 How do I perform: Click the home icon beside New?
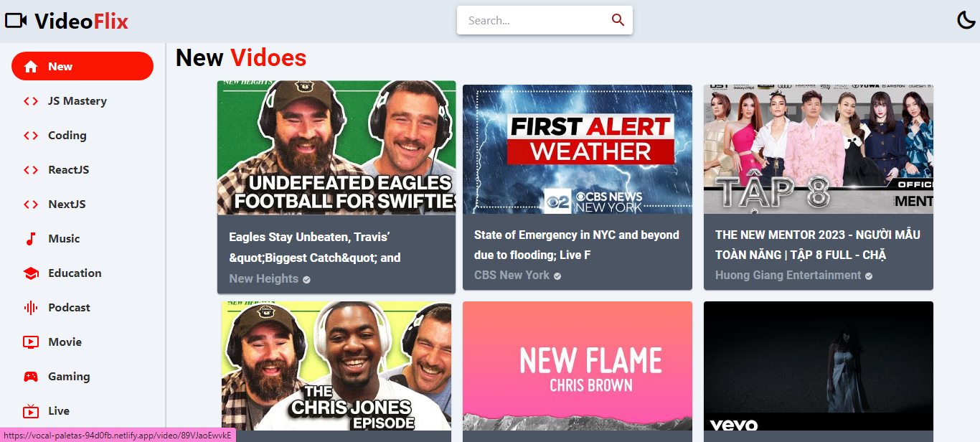pyautogui.click(x=31, y=67)
